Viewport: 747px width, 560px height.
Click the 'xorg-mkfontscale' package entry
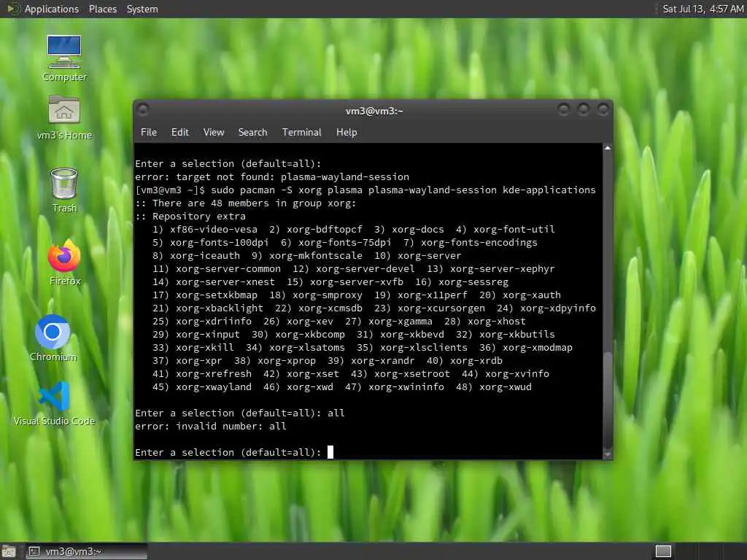point(315,256)
